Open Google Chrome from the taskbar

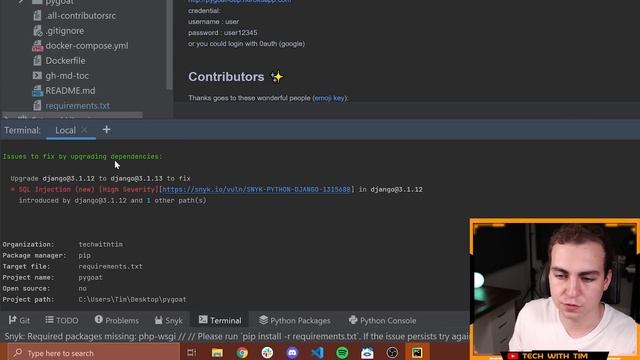pos(242,353)
